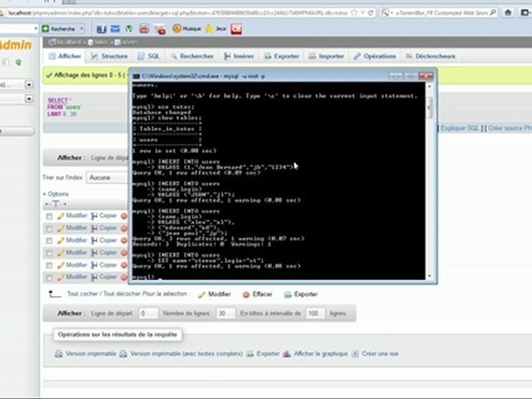
Task: Click the pencil Modifier icon on second row
Action: click(x=60, y=228)
